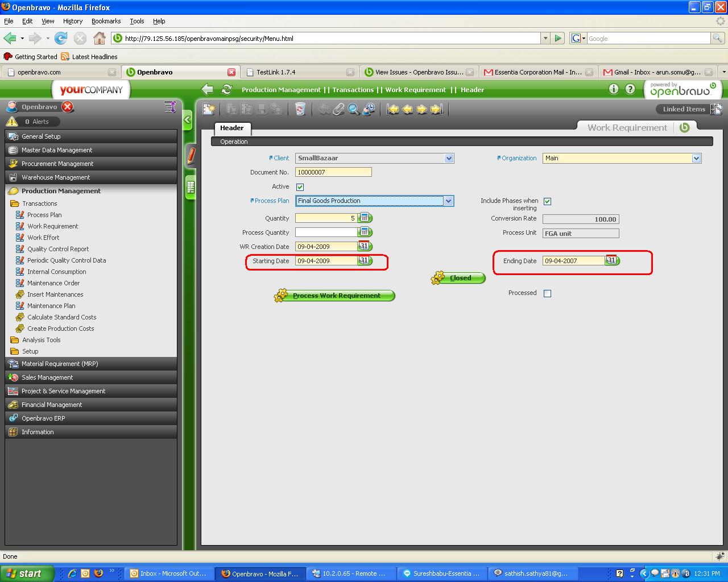Click the Document No. input field

[x=333, y=172]
